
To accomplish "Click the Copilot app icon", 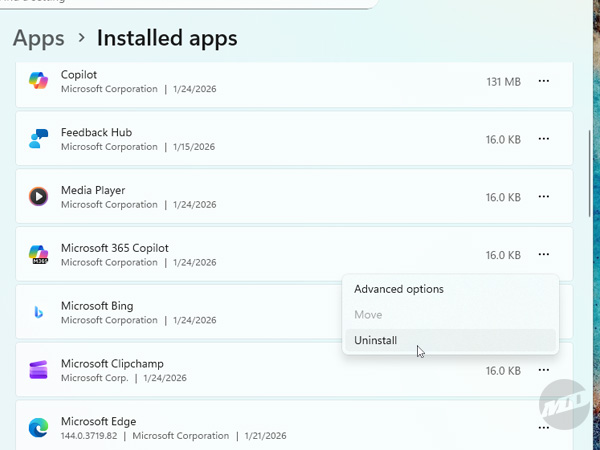I will (38, 82).
